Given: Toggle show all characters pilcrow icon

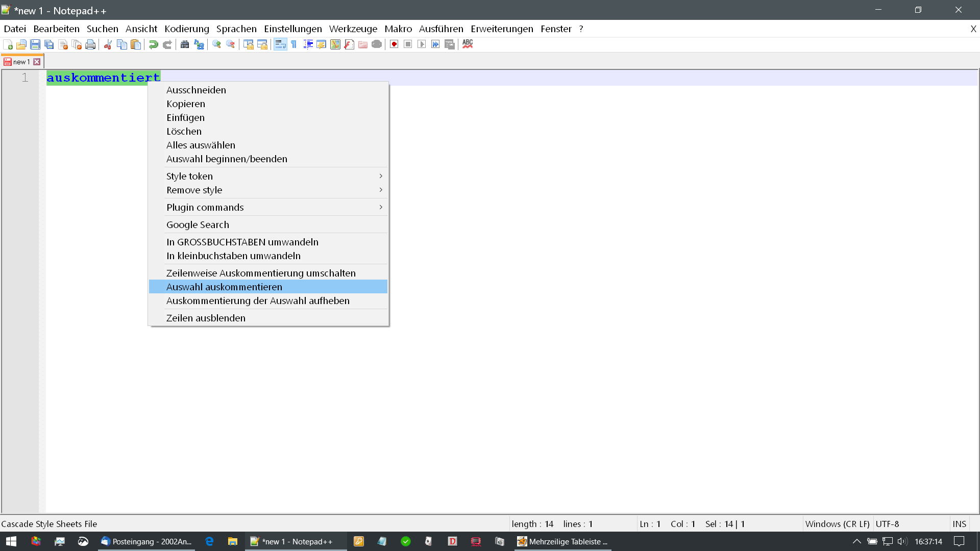Looking at the screenshot, I should [294, 44].
